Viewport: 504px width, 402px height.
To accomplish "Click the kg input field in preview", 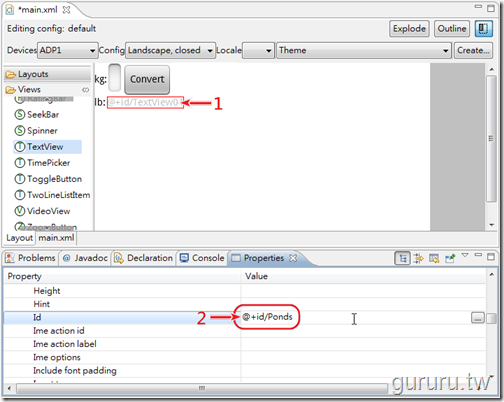I will 115,78.
